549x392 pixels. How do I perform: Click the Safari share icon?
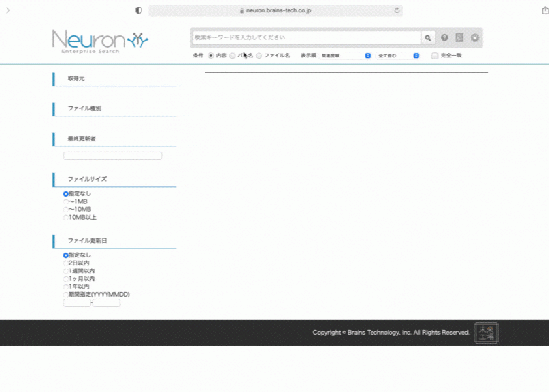click(545, 10)
